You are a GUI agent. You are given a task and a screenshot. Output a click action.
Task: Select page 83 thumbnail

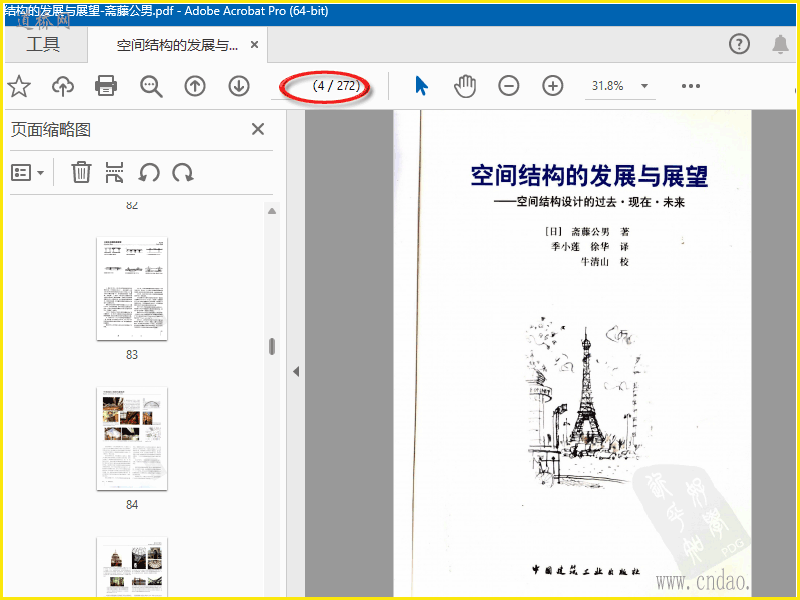pos(132,289)
